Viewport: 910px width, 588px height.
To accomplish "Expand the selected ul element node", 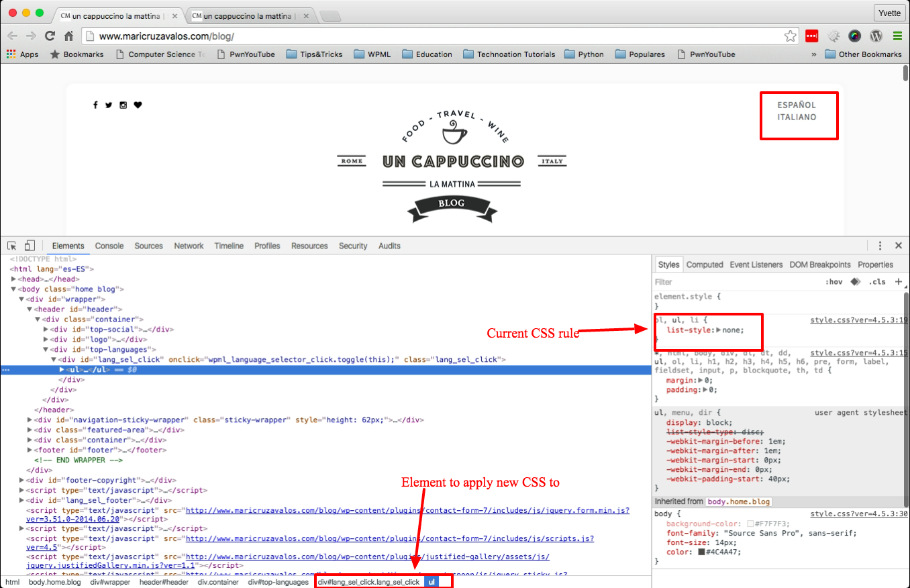I will click(62, 370).
